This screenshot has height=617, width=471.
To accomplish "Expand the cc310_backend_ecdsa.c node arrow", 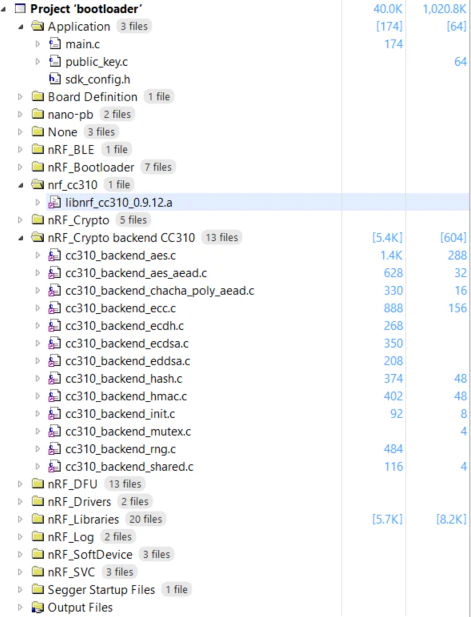I will tap(37, 343).
